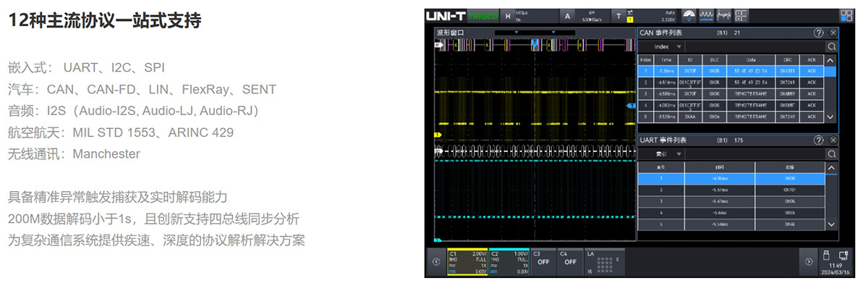Click the zoom overview bar above the waveform
Image resolution: width=868 pixels, height=286 pixels.
point(536,33)
